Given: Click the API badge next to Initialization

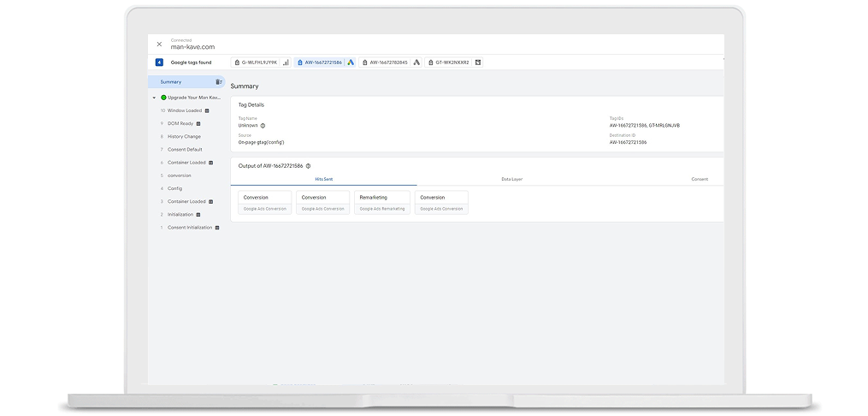Looking at the screenshot, I should coord(198,214).
